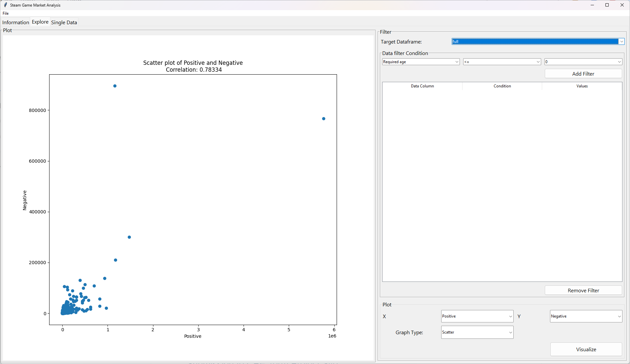Viewport: 630px width, 364px height.
Task: Switch to the Single Data tab
Action: tap(64, 22)
